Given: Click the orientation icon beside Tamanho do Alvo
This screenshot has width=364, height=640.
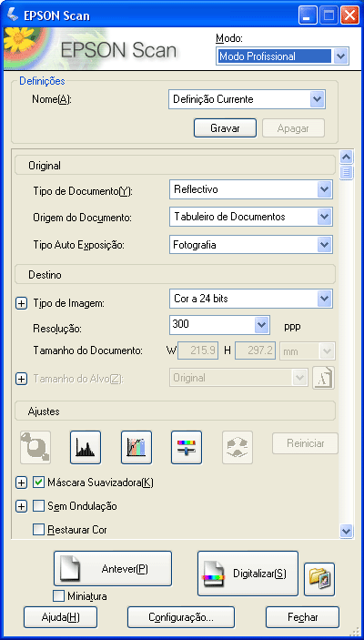Looking at the screenshot, I should (324, 378).
